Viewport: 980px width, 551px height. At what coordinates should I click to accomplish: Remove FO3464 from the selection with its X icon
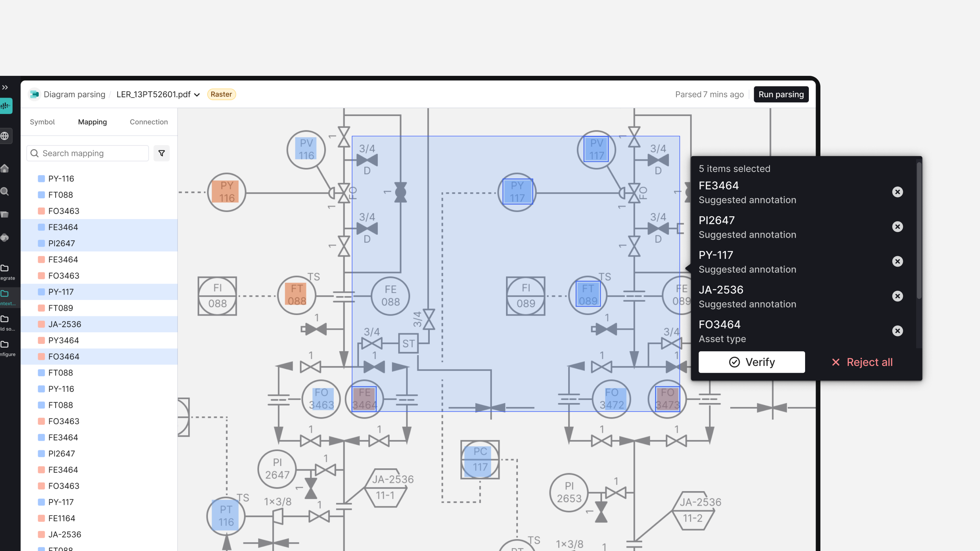897,331
